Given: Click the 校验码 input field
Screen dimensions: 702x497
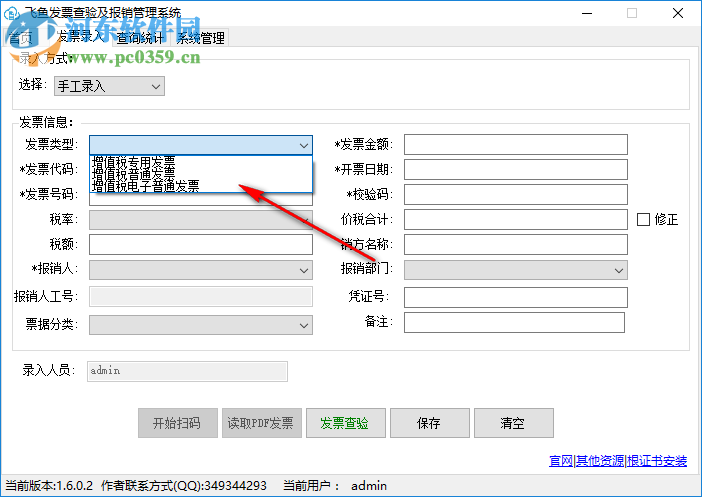Looking at the screenshot, I should click(x=516, y=195).
